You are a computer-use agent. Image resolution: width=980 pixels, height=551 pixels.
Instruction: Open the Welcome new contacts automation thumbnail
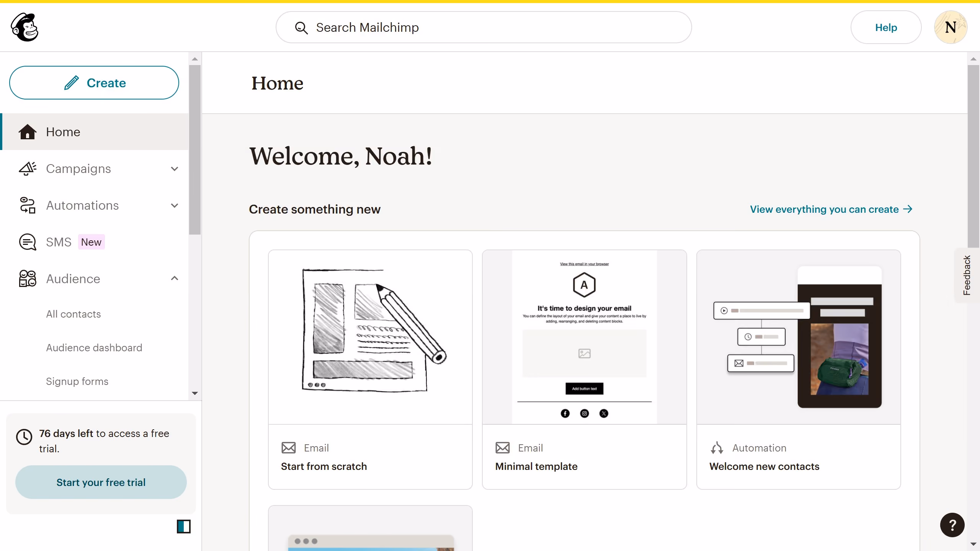click(799, 337)
